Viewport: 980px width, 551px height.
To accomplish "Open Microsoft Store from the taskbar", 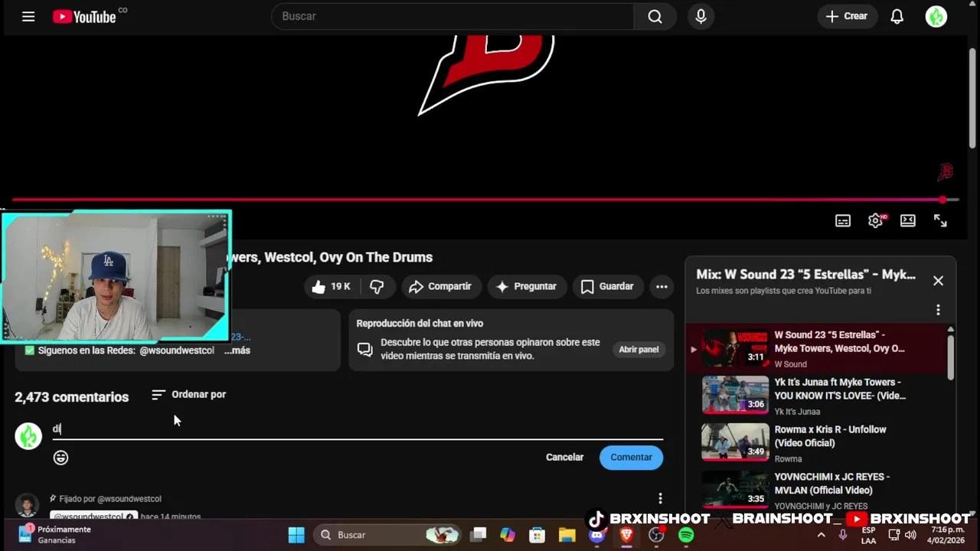I will [x=537, y=535].
